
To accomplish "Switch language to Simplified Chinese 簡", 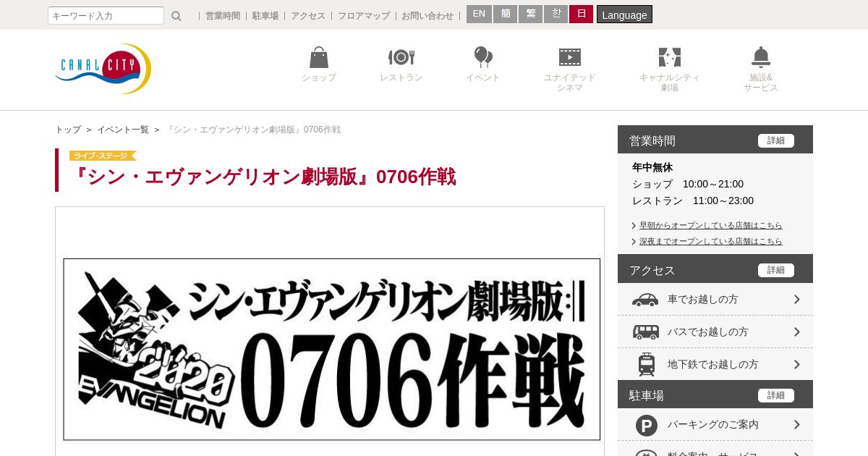I will tap(505, 14).
